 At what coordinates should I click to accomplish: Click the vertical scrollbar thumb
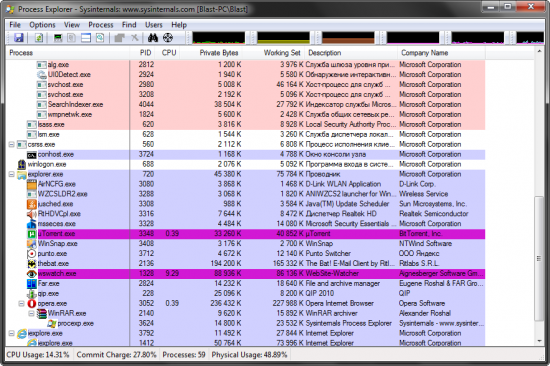tap(539, 259)
